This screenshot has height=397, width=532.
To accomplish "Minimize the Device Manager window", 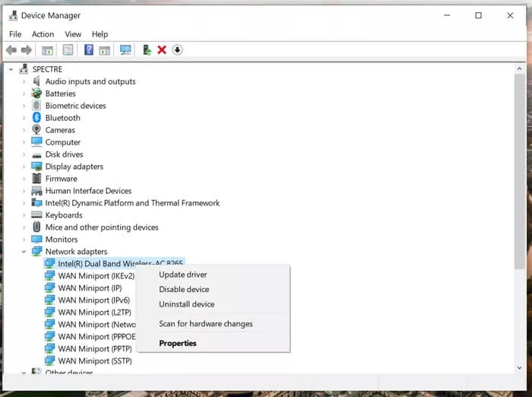I will 447,16.
